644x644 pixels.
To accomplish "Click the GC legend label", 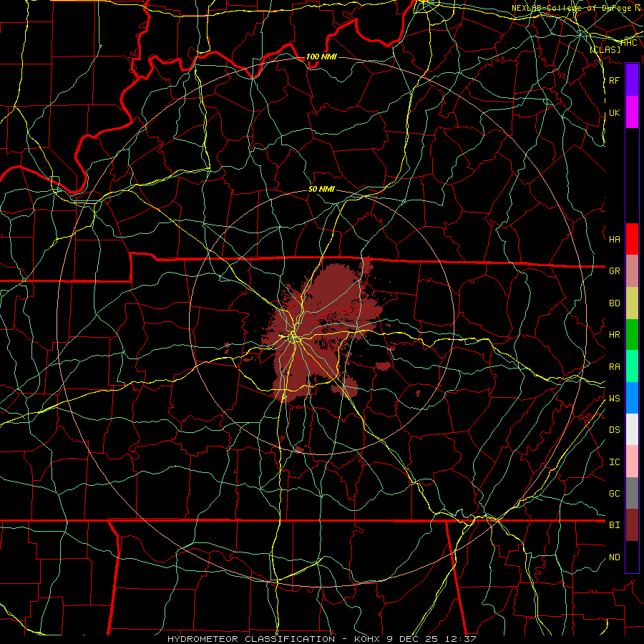I will 614,493.
